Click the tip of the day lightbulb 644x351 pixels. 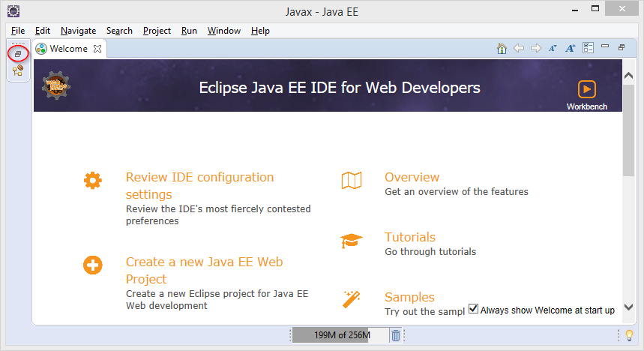pos(630,335)
